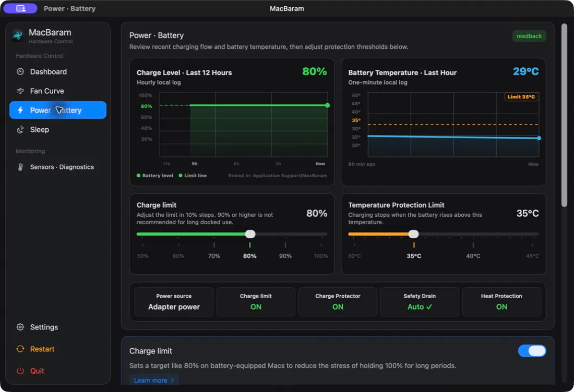Image resolution: width=574 pixels, height=392 pixels.
Task: Click the Heat Protection ON status card
Action: click(x=501, y=302)
